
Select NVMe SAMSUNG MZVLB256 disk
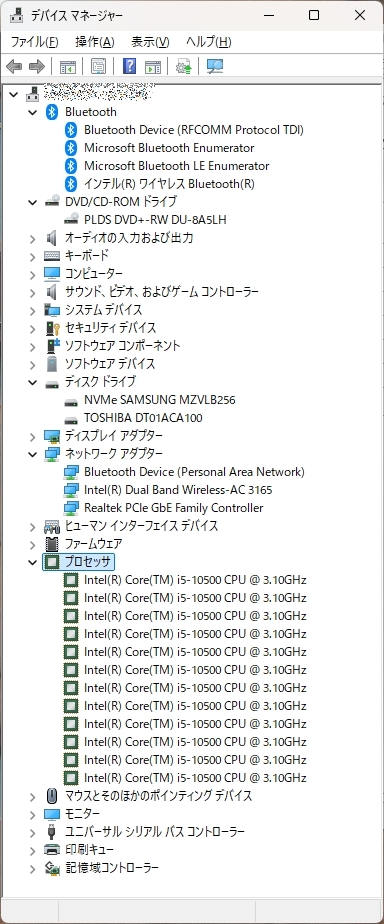[x=160, y=400]
